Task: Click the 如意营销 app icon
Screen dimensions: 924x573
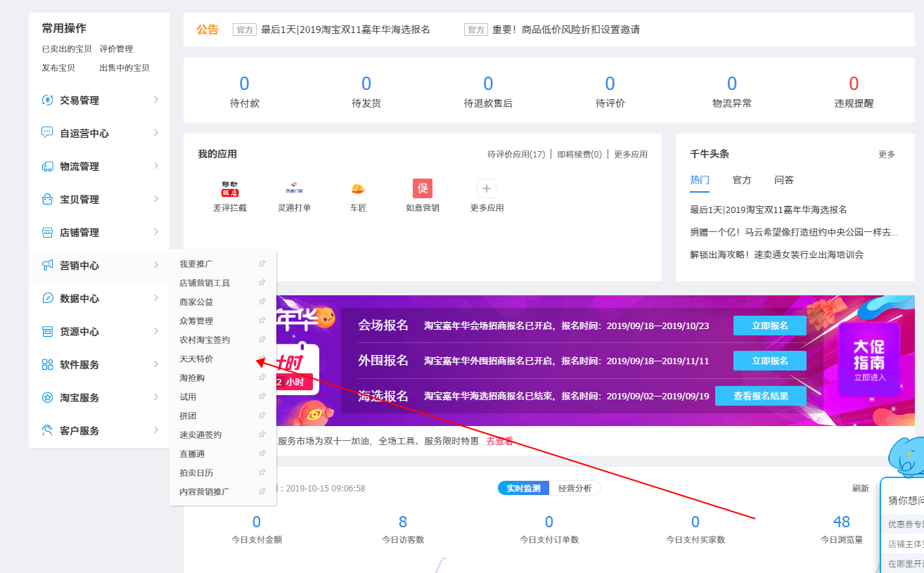Action: [423, 189]
